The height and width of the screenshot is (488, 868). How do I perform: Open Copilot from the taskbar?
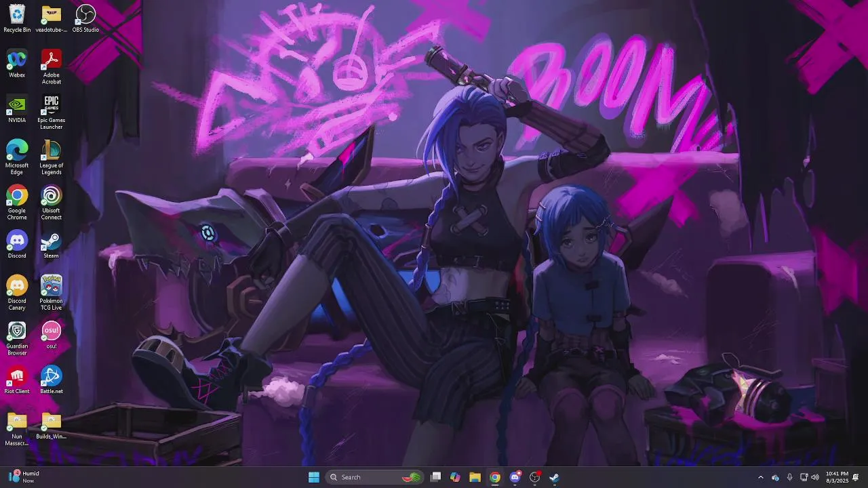[x=455, y=477]
